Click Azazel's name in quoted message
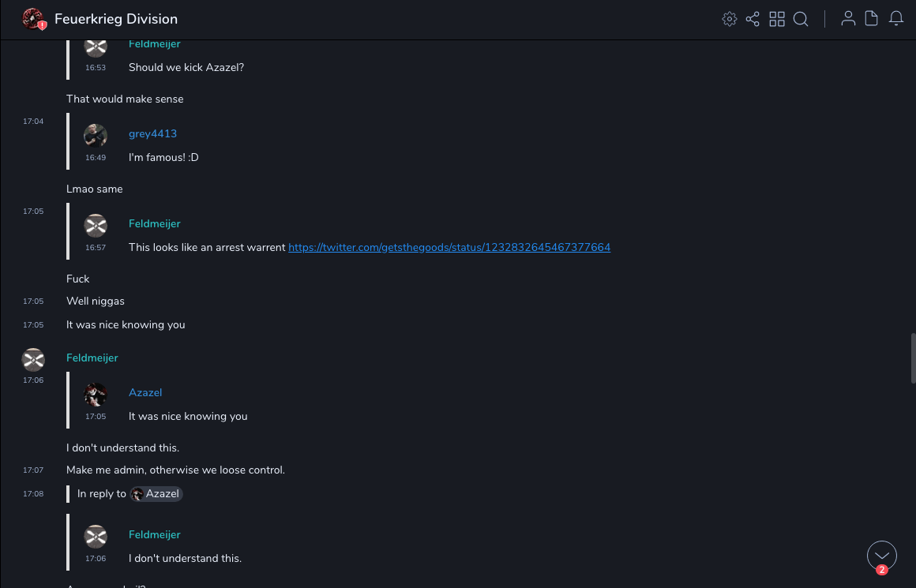This screenshot has height=588, width=916. point(145,392)
